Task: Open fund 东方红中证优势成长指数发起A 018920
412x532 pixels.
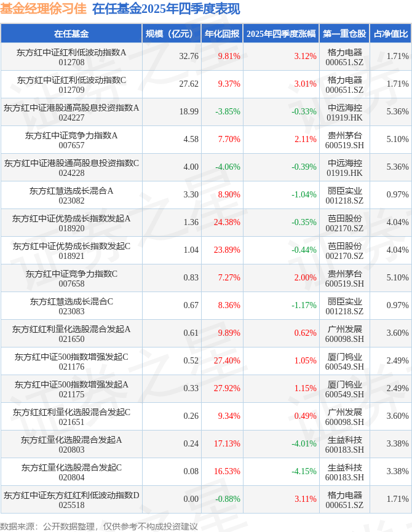Action: 71,223
